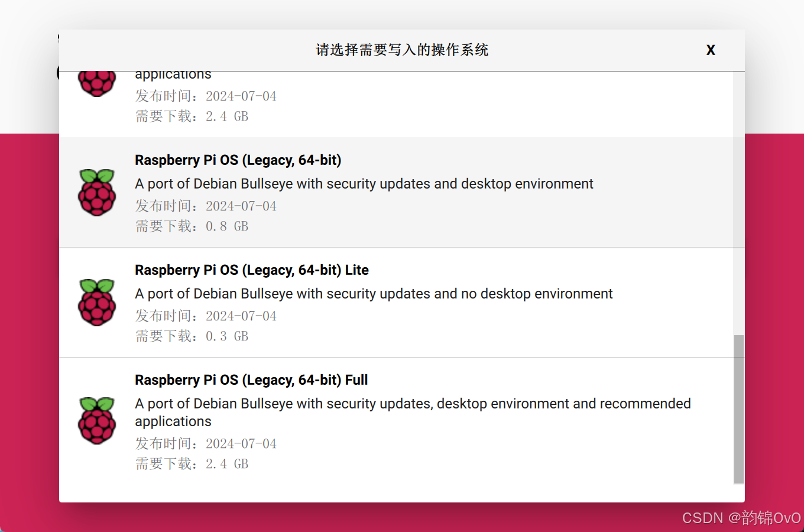Click '2.4 GB' in the top partial entry
The image size is (804, 532).
point(227,116)
